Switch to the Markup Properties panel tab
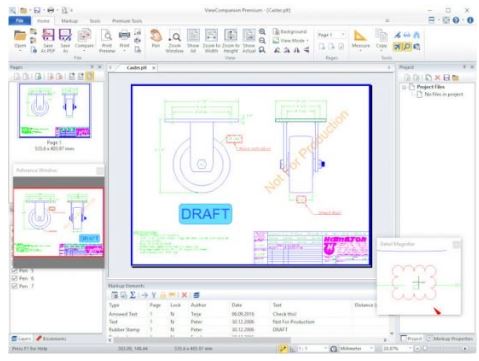Screen dimensions: 479x361 point(450,338)
